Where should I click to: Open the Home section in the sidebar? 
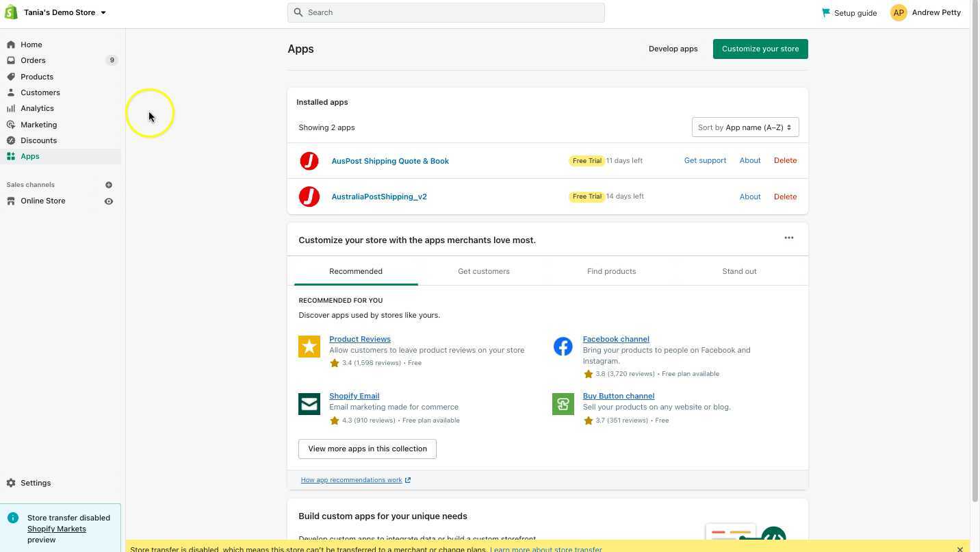(x=31, y=44)
